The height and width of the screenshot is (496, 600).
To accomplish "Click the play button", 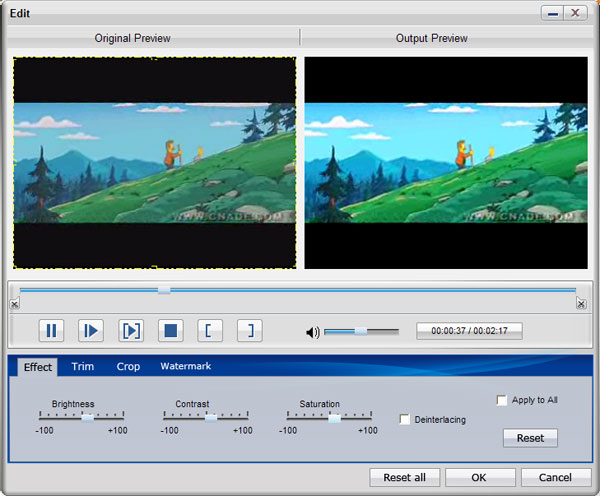I will tap(91, 330).
